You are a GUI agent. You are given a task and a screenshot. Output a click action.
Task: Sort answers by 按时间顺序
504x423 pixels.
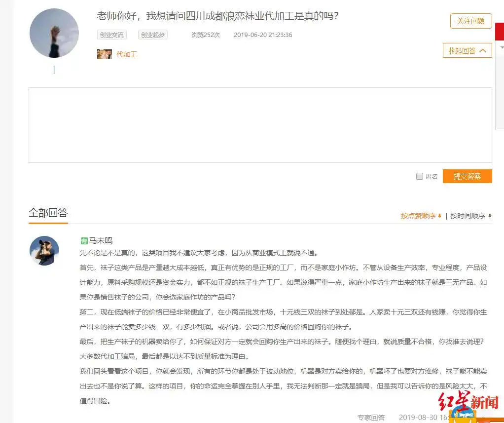[x=471, y=216]
